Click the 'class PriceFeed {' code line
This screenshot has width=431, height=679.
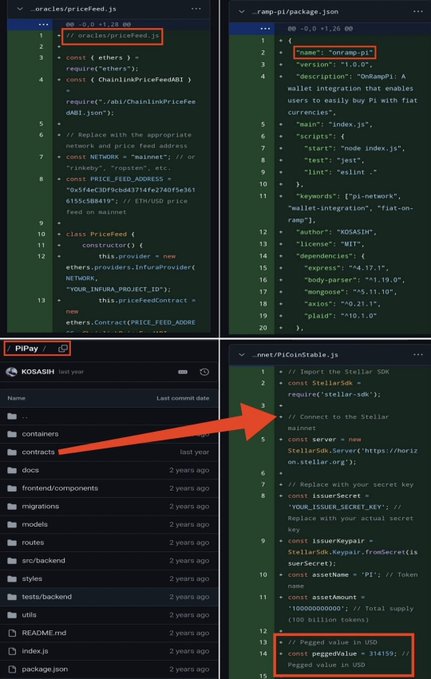click(100, 234)
